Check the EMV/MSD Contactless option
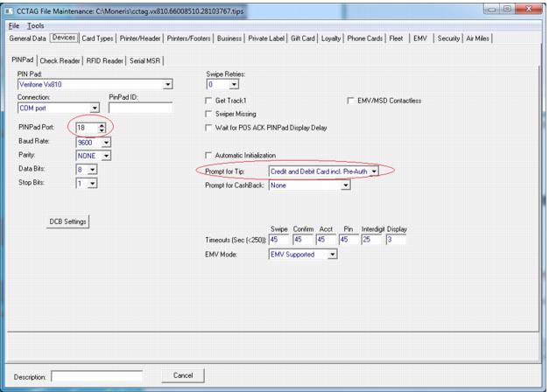The height and width of the screenshot is (392, 549). tap(352, 101)
